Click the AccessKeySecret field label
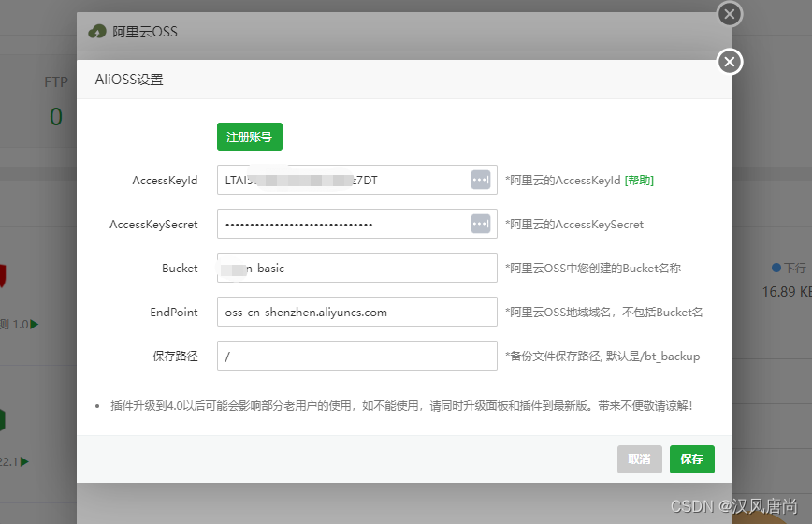 pos(153,225)
